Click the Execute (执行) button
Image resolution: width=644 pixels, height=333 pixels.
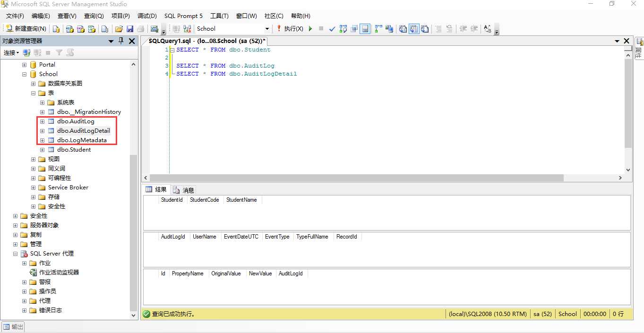click(290, 29)
